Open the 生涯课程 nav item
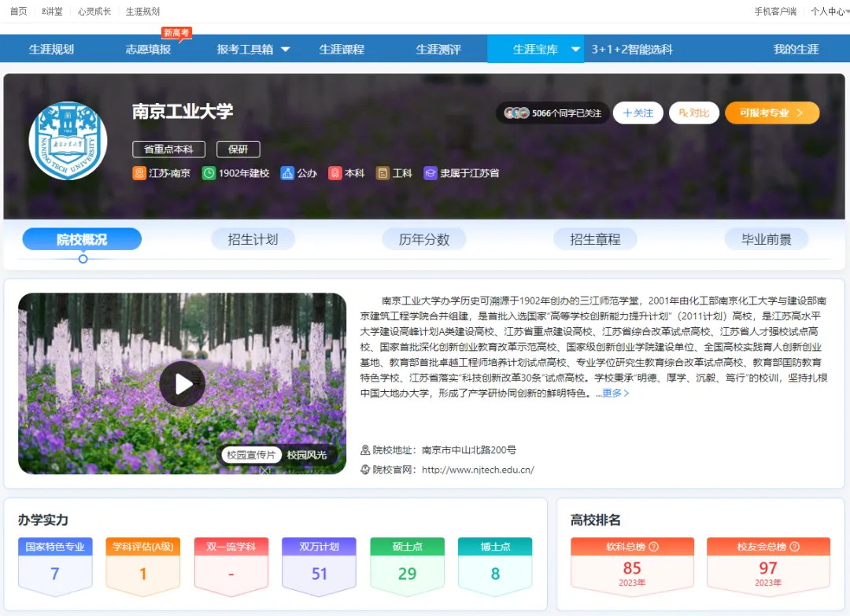The height and width of the screenshot is (616, 850). click(342, 50)
